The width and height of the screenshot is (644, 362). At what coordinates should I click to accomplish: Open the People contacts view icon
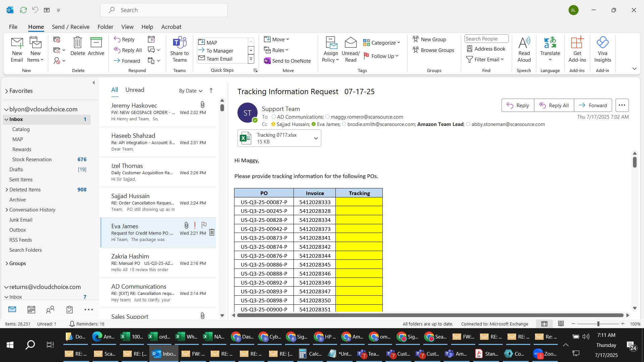(50, 309)
